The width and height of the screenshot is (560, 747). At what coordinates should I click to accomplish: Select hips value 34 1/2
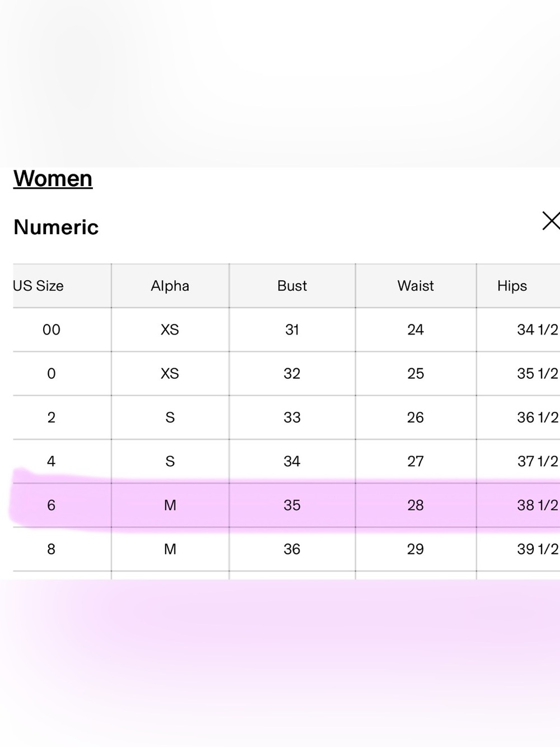(x=519, y=330)
